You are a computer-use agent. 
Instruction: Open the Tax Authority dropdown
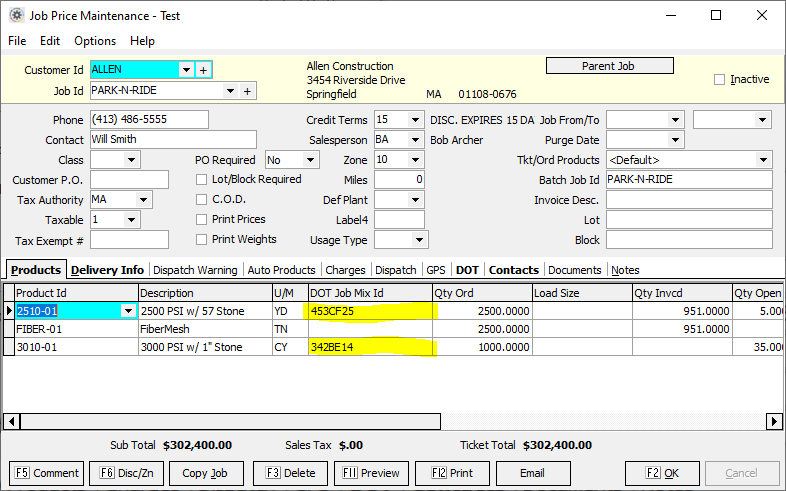144,200
